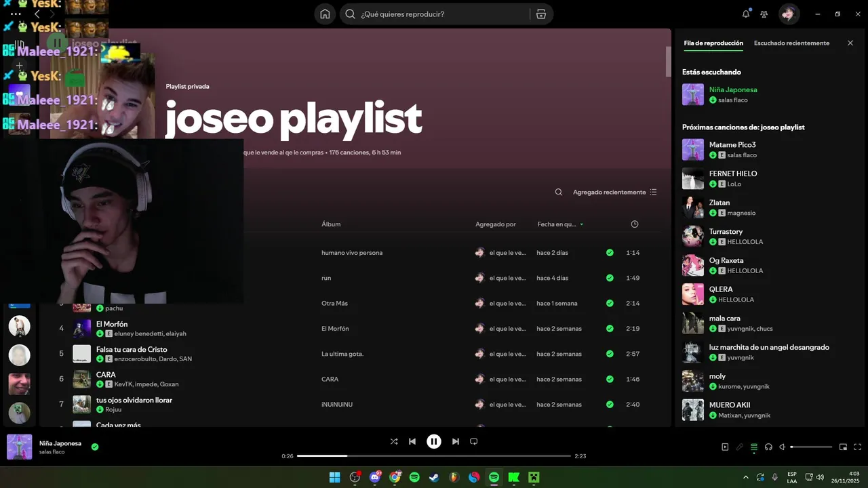868x488 pixels.
Task: Toggle saved check on Otra Más row
Action: (x=610, y=304)
